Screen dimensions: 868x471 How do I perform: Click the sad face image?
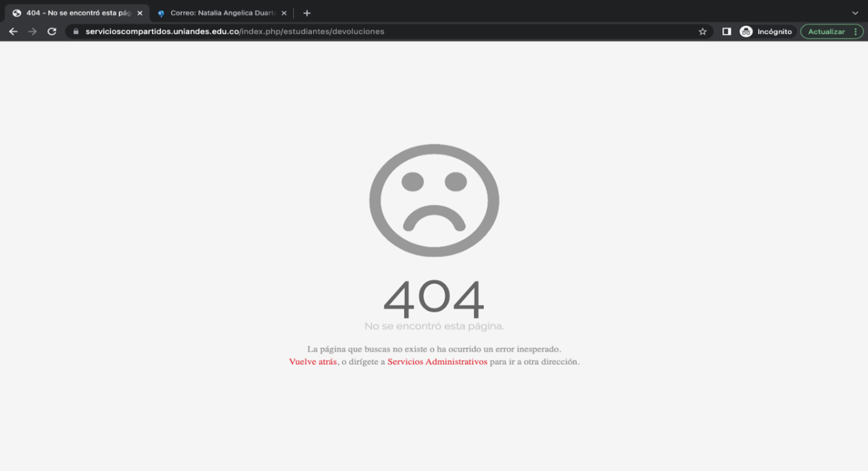point(434,200)
